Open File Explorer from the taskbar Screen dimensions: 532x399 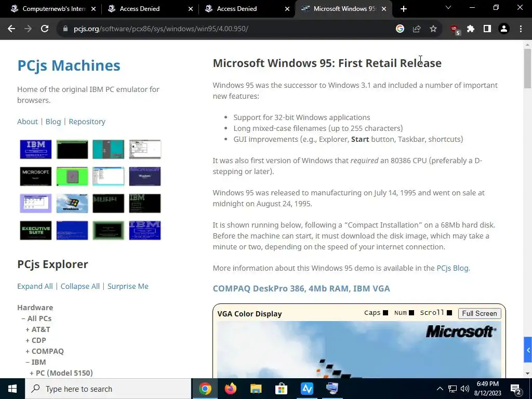(256, 389)
